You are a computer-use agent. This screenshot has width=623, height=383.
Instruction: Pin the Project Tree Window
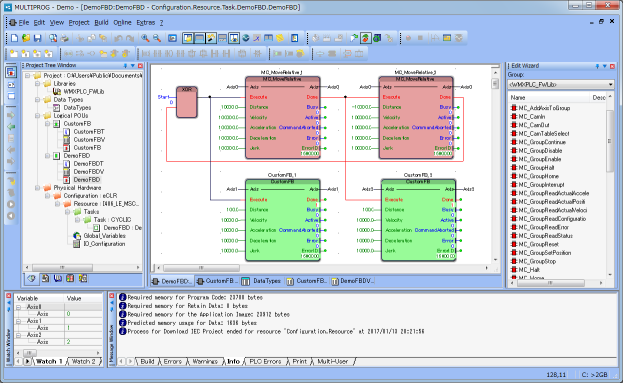126,66
